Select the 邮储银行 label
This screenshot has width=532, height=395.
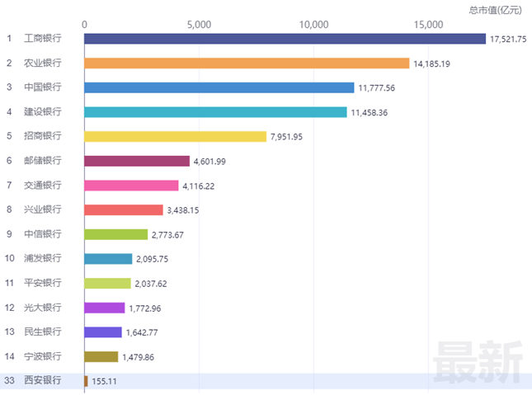point(42,161)
